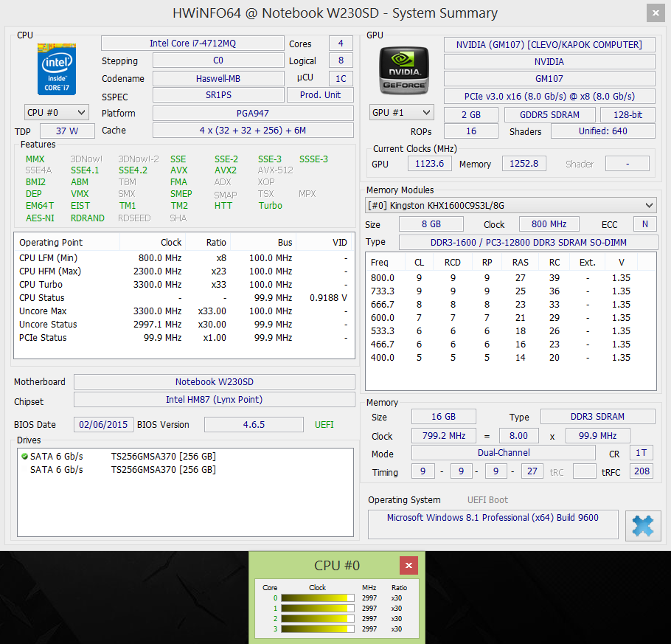This screenshot has width=671, height=644.
Task: Click the UEFI label beside BIOS Version
Action: click(x=324, y=425)
